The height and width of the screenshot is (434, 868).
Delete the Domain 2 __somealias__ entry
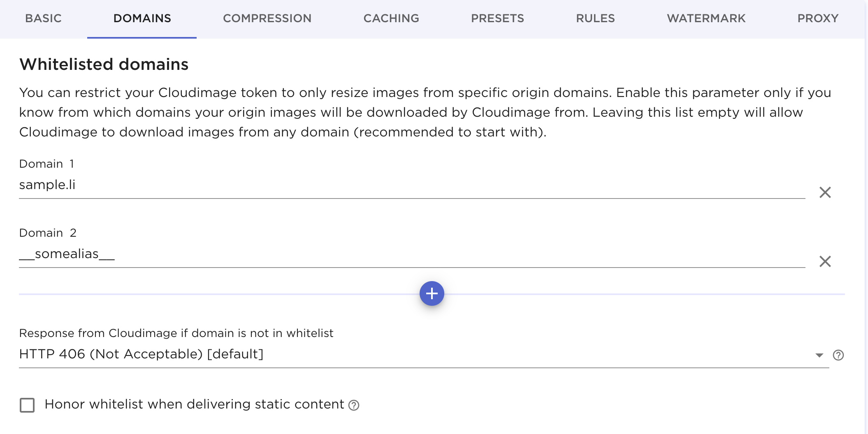tap(825, 261)
